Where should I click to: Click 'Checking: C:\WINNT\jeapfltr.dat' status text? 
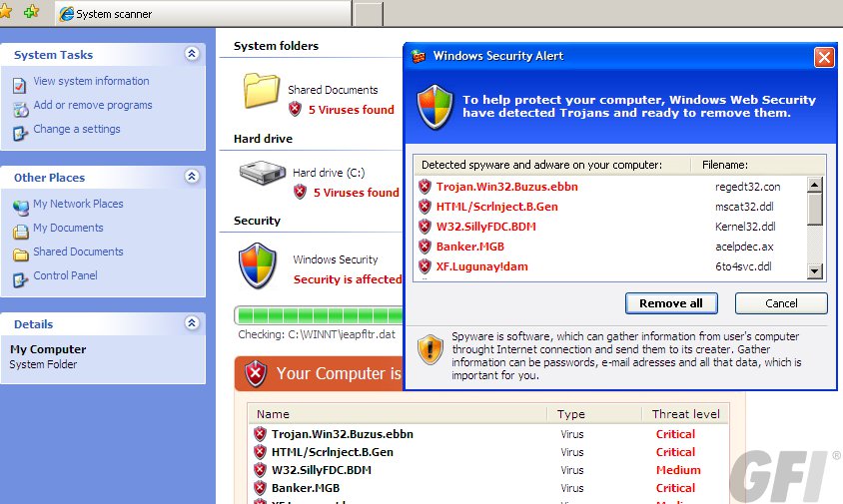coord(317,334)
